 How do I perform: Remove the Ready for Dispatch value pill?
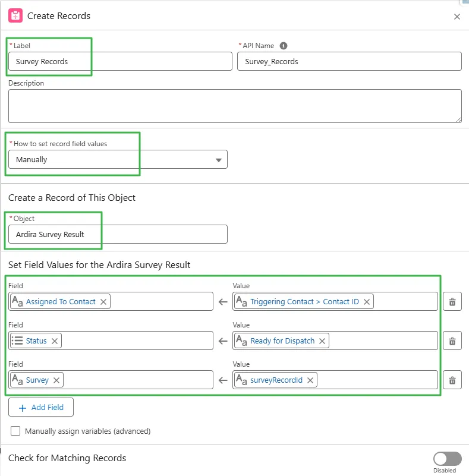322,341
